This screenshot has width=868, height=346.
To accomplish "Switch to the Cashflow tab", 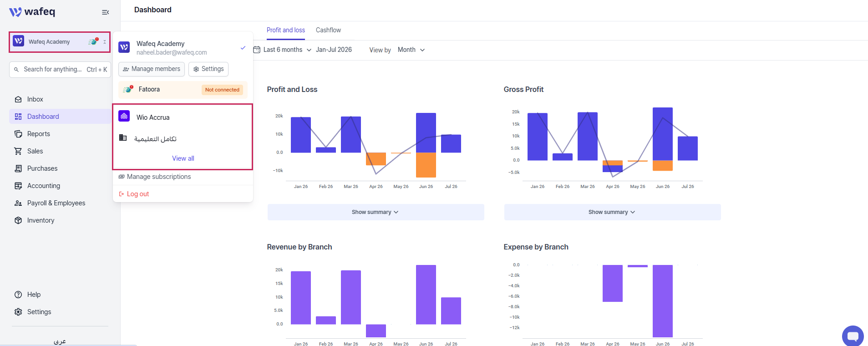I will (328, 30).
